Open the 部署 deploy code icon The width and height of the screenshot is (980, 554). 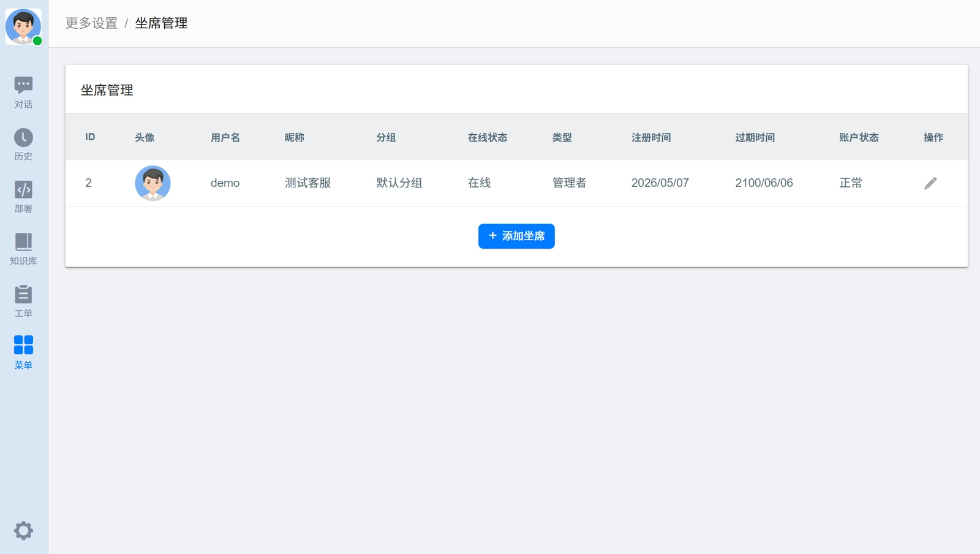coord(23,197)
